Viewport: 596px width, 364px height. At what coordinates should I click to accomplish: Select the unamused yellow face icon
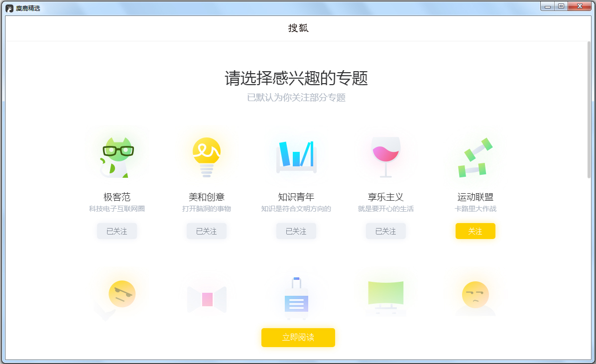click(475, 299)
